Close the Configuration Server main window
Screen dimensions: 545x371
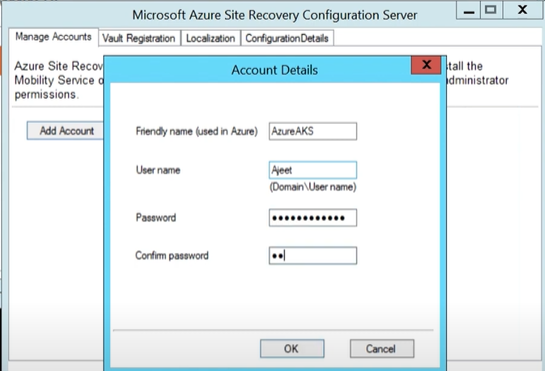(x=522, y=10)
